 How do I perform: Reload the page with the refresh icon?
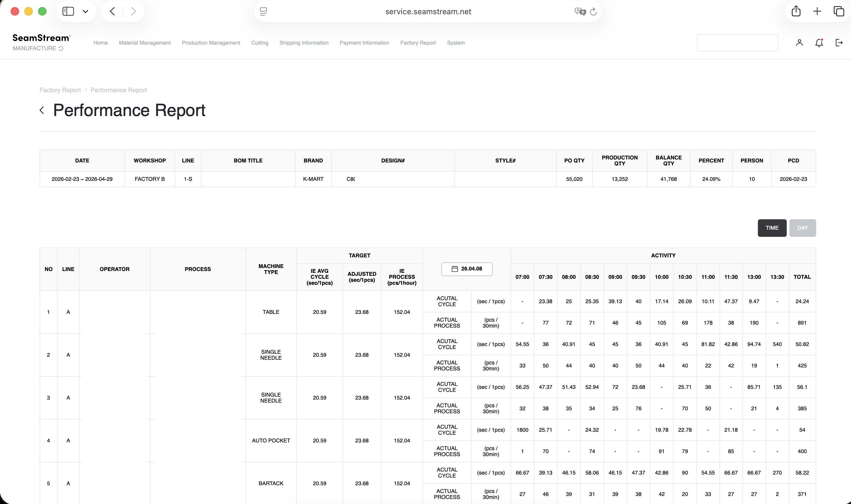coord(593,11)
